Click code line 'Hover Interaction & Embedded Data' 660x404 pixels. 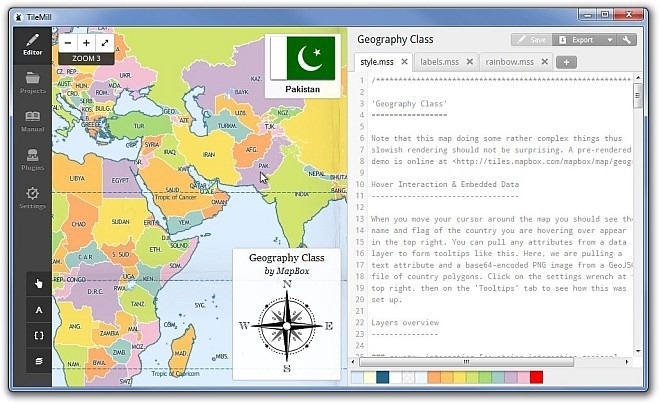(x=445, y=184)
